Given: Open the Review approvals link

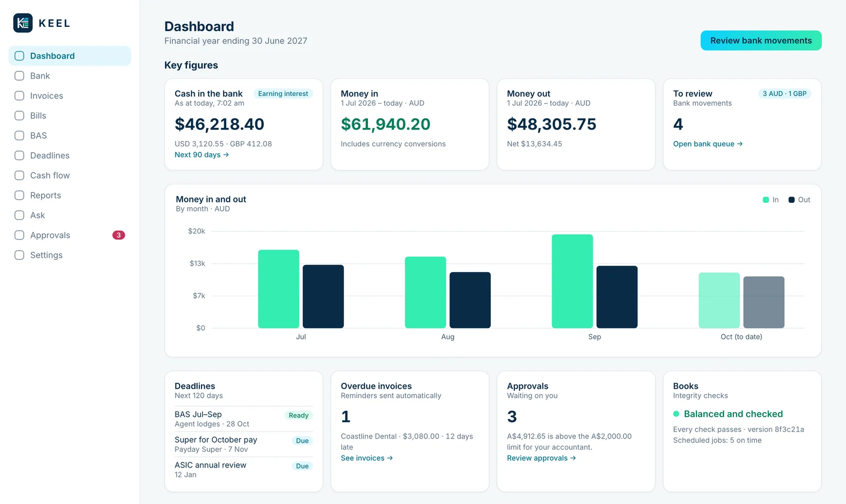Looking at the screenshot, I should [541, 458].
